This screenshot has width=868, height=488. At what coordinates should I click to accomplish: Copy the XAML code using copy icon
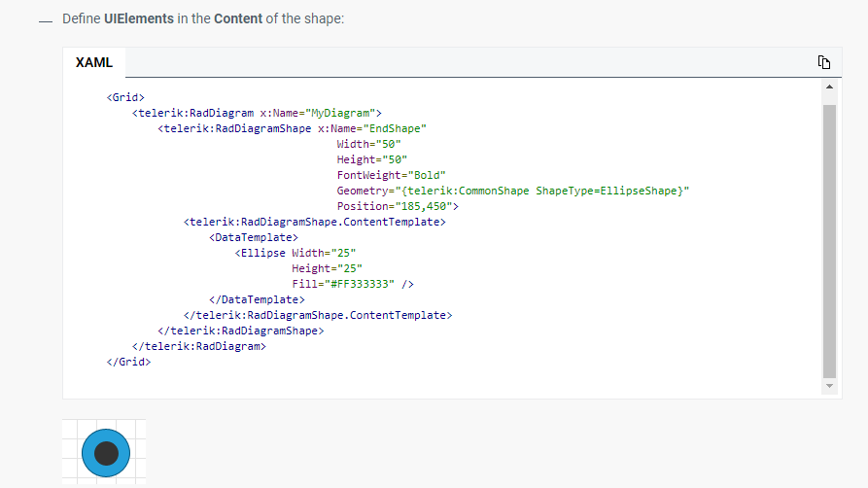(824, 63)
